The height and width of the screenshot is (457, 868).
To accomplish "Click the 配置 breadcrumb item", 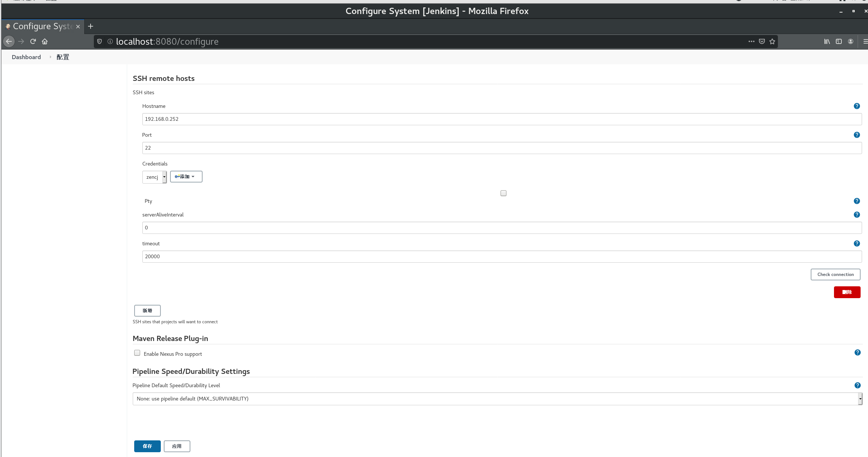I will click(63, 57).
